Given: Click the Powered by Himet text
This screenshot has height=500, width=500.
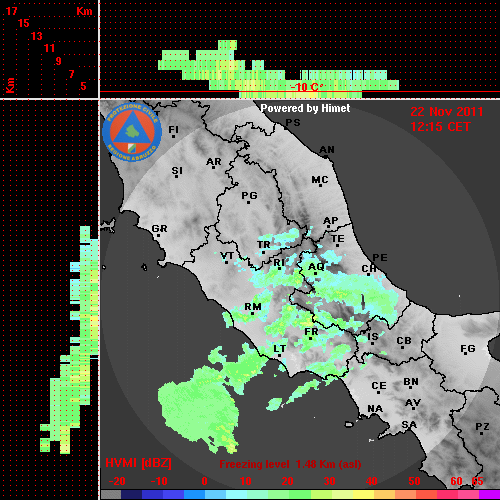Looking at the screenshot, I should click(x=305, y=108).
